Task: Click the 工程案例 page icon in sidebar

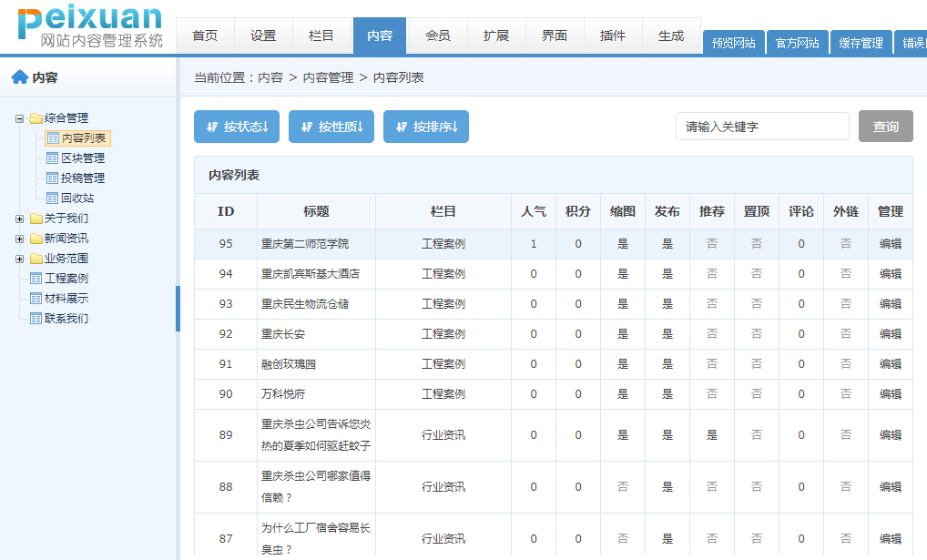Action: click(x=36, y=279)
